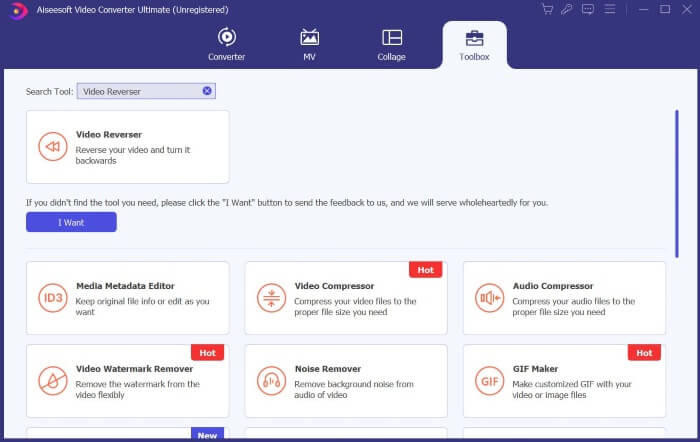Click Hot badge on Video Watermark Remover
The height and width of the screenshot is (442, 700).
208,353
